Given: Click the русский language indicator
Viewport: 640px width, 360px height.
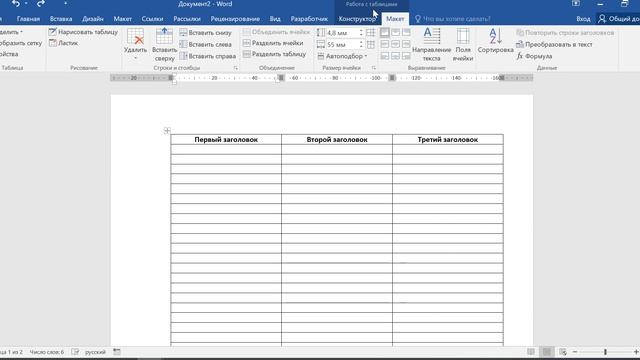Looking at the screenshot, I should pos(95,352).
